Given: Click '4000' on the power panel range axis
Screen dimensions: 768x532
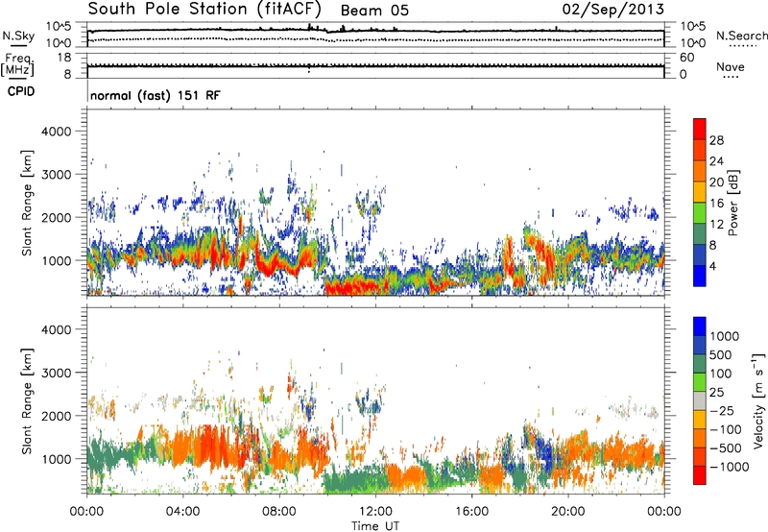Looking at the screenshot, I should [x=56, y=132].
